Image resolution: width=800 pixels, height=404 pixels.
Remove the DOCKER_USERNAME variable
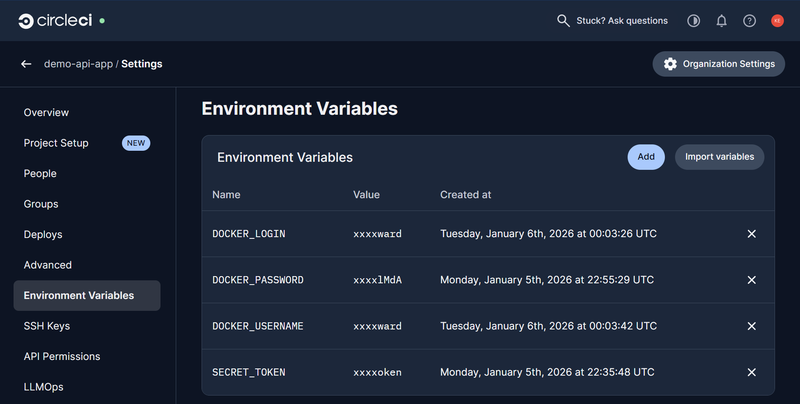coord(752,326)
